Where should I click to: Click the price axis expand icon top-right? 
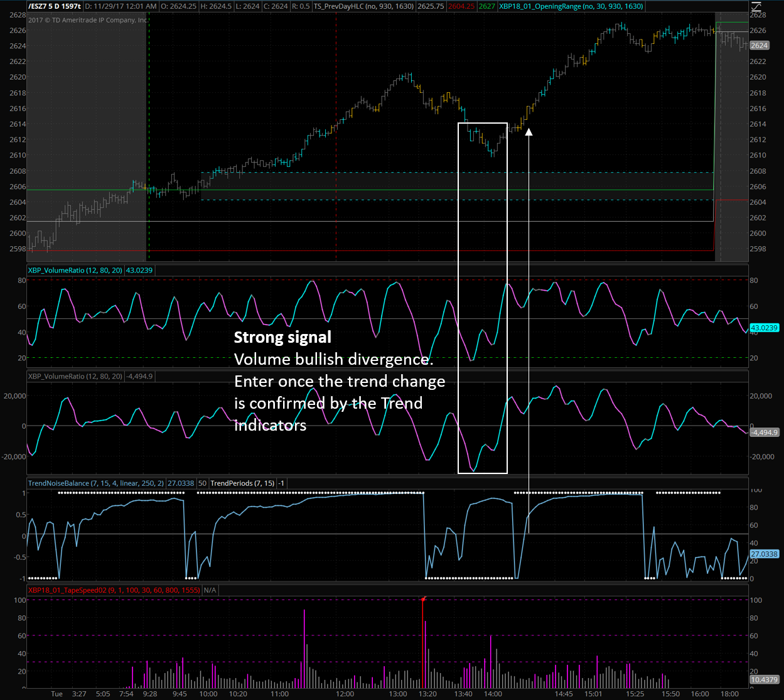(757, 8)
